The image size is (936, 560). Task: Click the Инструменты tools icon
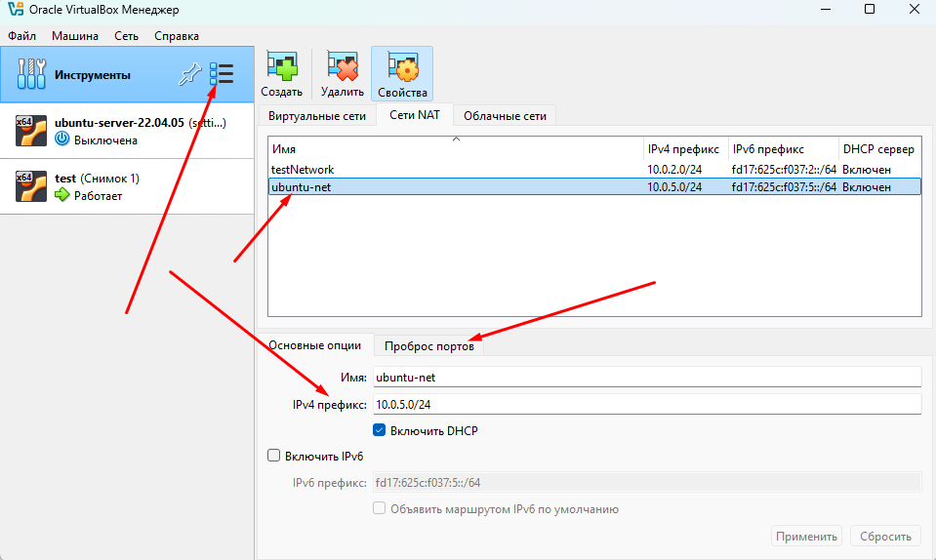coord(31,74)
